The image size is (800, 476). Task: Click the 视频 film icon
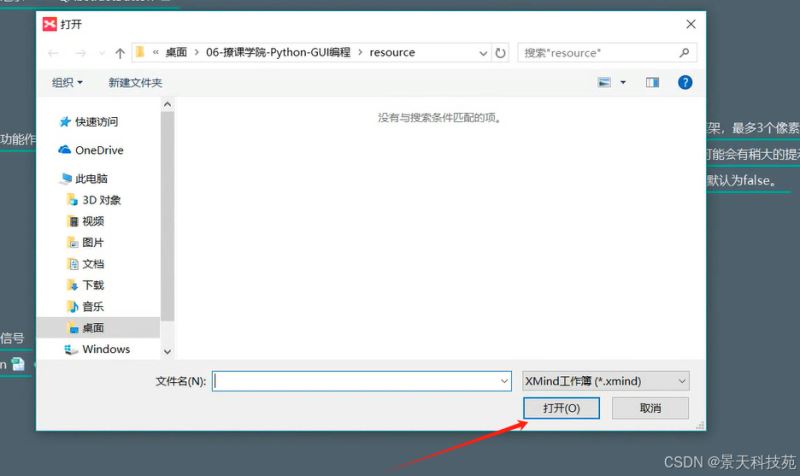click(72, 221)
